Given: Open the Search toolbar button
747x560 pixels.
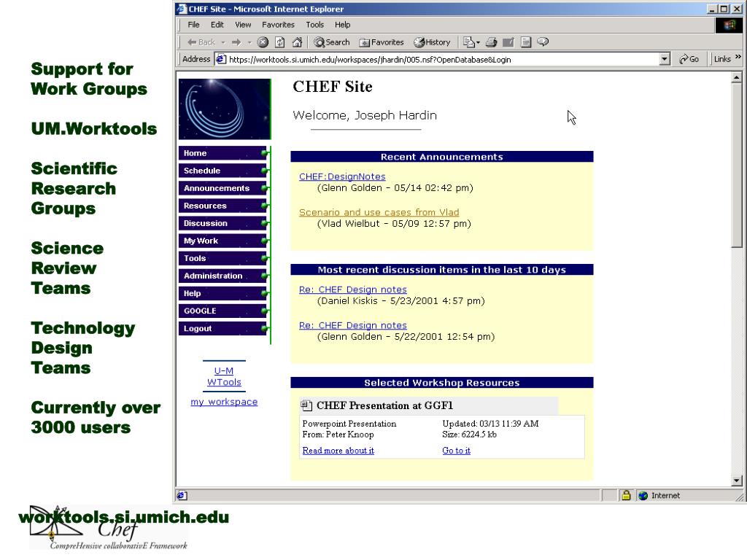Looking at the screenshot, I should click(332, 42).
